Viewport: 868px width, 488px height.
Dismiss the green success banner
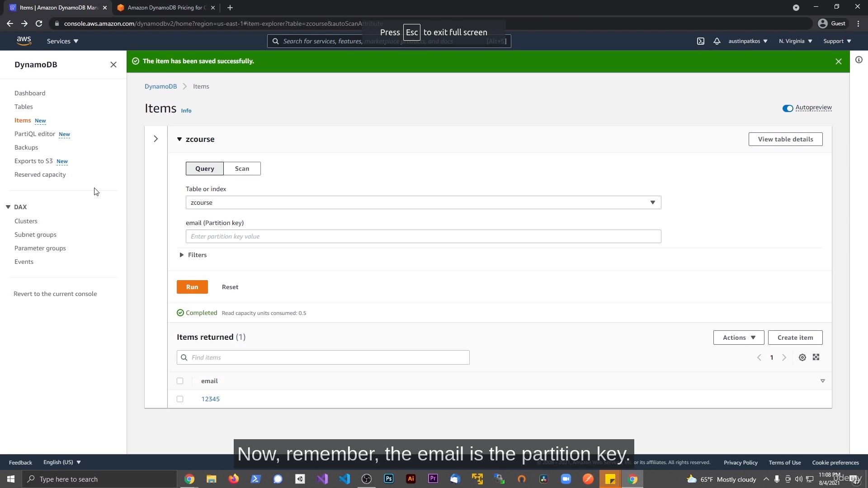[x=838, y=61]
